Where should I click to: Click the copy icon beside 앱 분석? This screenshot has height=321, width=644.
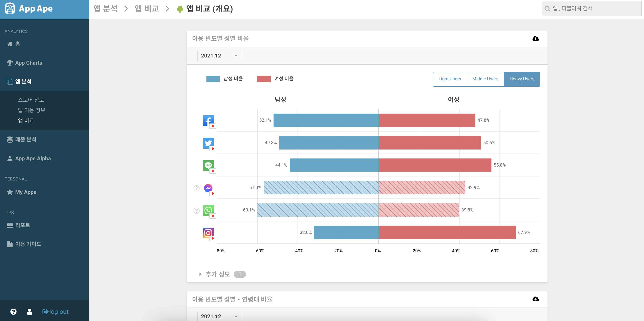click(10, 81)
